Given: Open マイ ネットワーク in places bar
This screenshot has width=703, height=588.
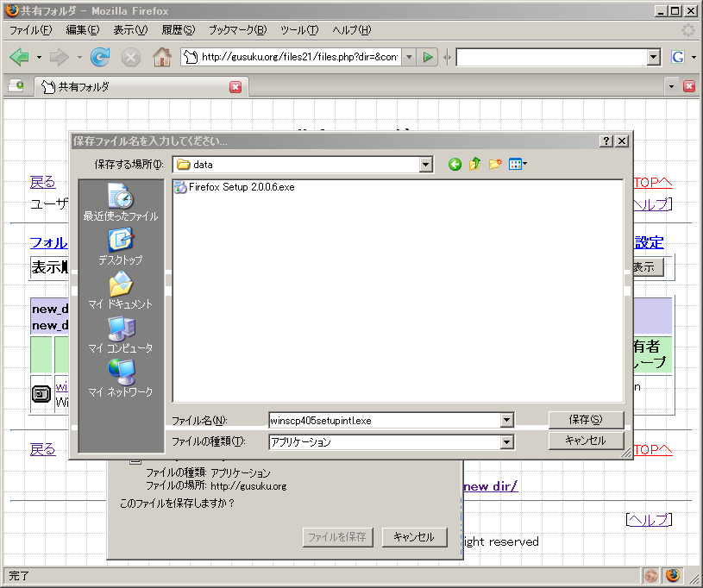Looking at the screenshot, I should [121, 378].
